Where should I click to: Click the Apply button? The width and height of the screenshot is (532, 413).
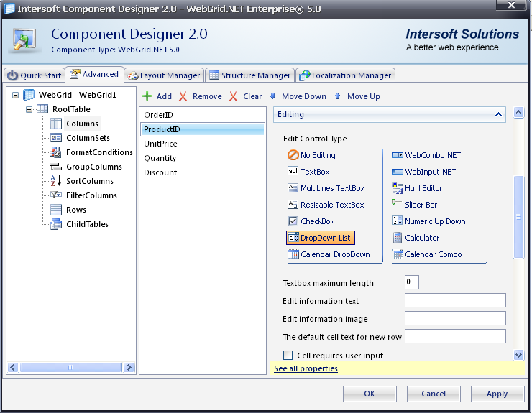click(497, 394)
